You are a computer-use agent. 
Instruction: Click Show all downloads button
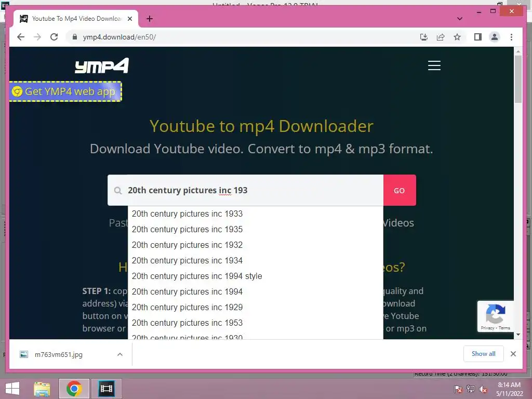point(484,354)
